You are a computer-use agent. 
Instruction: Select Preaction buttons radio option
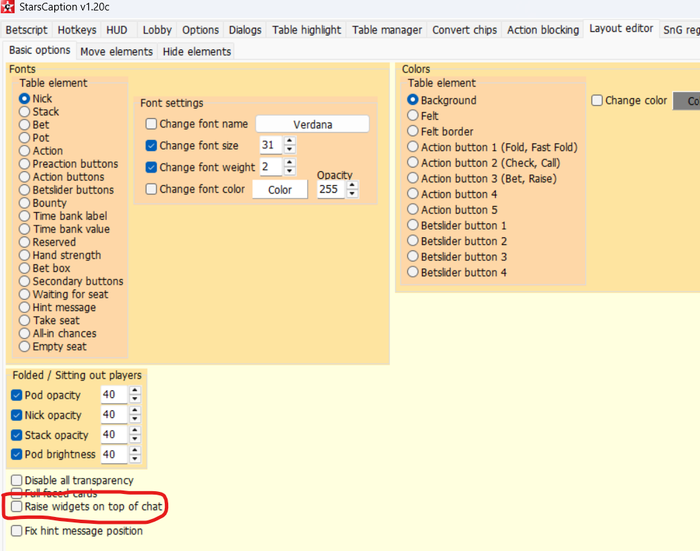point(25,164)
